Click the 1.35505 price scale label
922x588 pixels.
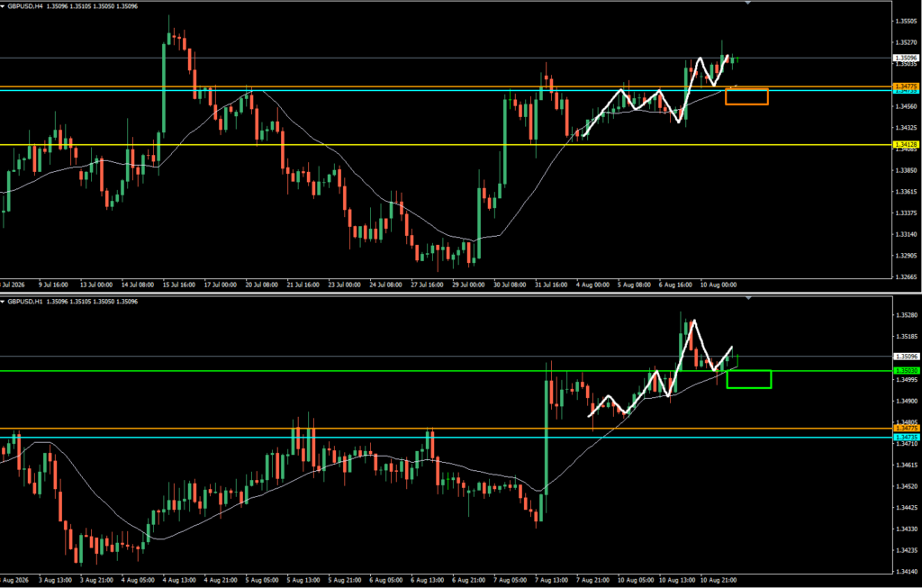906,22
